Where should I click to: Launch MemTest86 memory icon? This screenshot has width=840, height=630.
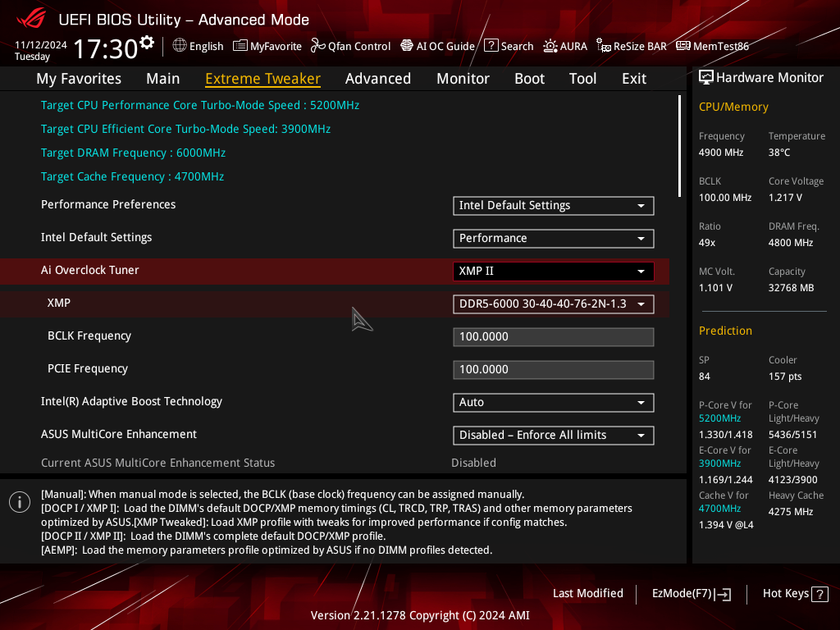(683, 46)
